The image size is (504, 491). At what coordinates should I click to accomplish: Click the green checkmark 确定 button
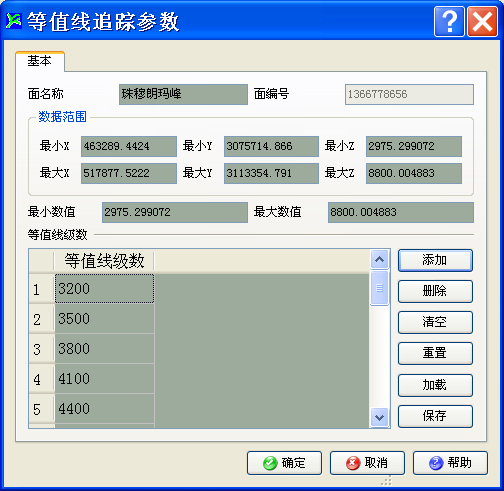(x=284, y=463)
